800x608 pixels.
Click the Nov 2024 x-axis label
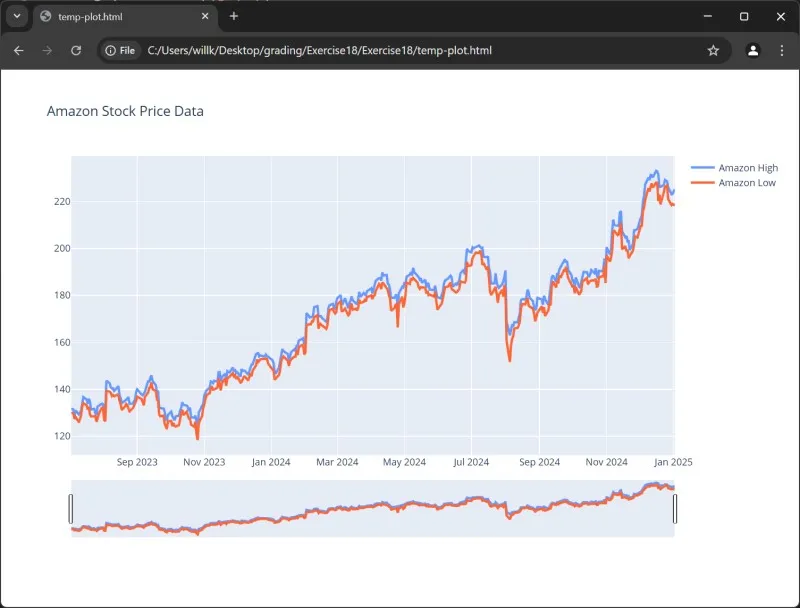pos(606,462)
